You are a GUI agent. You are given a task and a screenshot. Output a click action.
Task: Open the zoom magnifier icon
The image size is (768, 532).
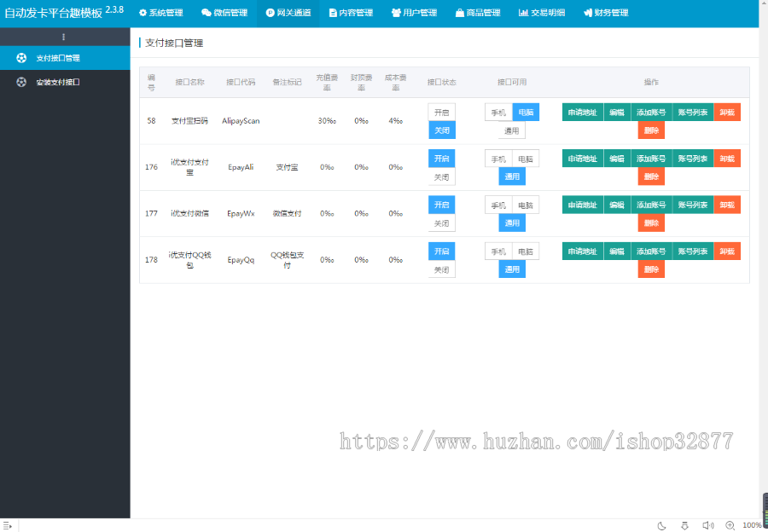pyautogui.click(x=730, y=527)
